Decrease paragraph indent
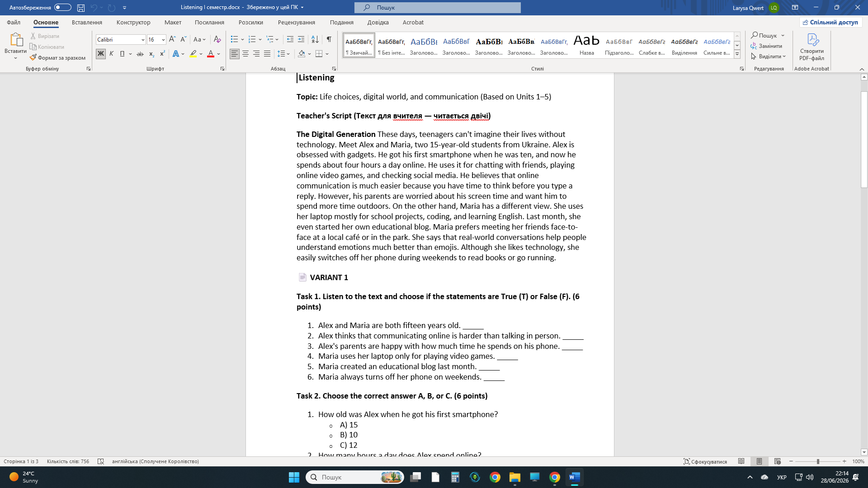The height and width of the screenshot is (488, 868). [290, 39]
